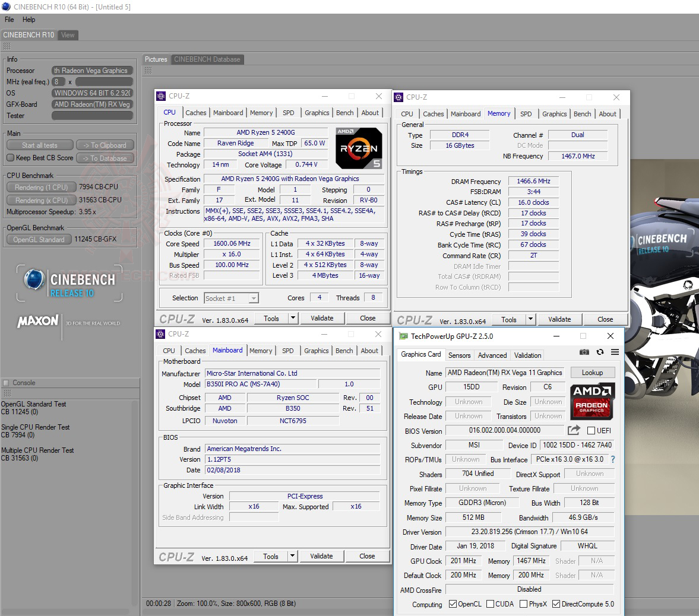Open Caches tab in CPU-Z CPU window
The image size is (699, 616).
point(196,113)
